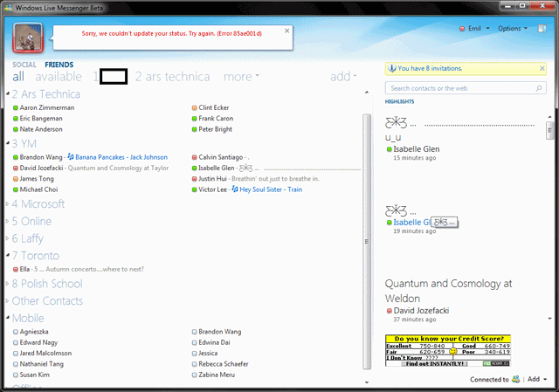Open the 'add' dropdown above contacts
This screenshot has height=392, width=559.
[343, 76]
